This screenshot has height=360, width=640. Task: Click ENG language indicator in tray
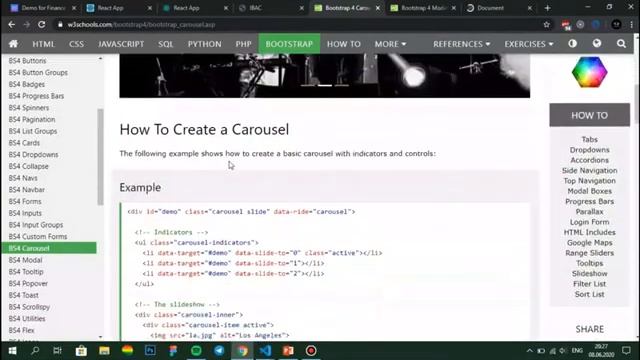(577, 351)
